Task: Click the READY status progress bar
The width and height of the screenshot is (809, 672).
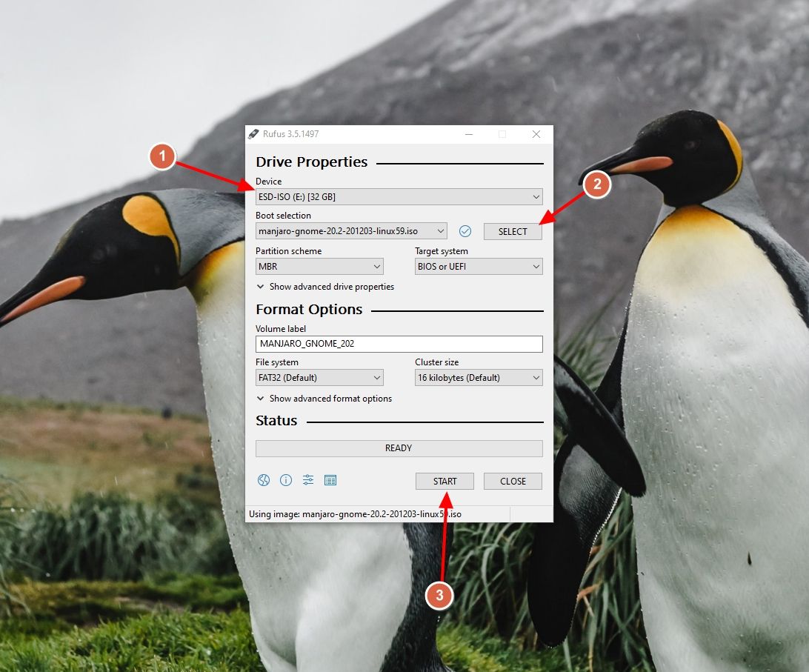Action: 399,448
